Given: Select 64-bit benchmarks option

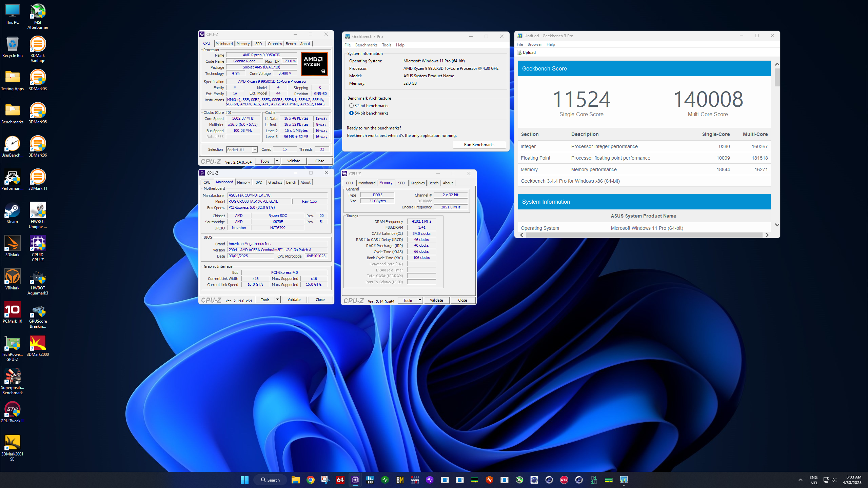Looking at the screenshot, I should pos(369,113).
